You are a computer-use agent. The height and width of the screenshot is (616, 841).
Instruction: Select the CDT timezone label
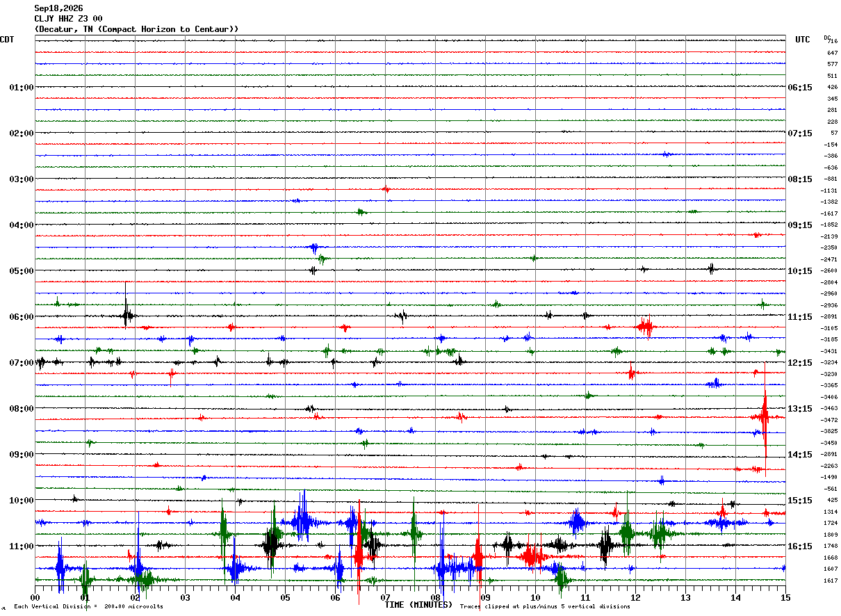(x=7, y=40)
